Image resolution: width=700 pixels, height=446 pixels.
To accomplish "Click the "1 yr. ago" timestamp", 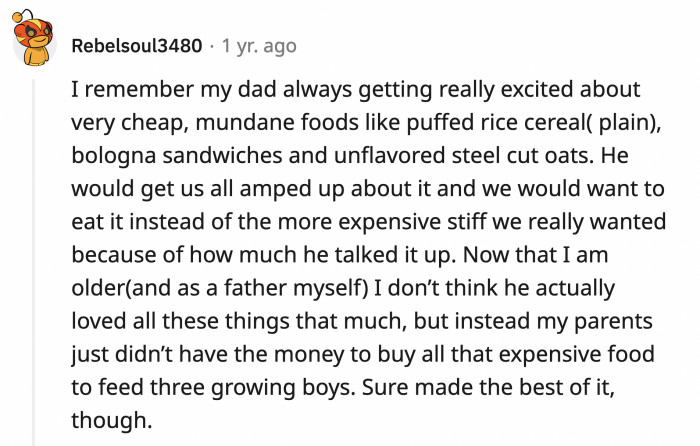I will pyautogui.click(x=257, y=46).
